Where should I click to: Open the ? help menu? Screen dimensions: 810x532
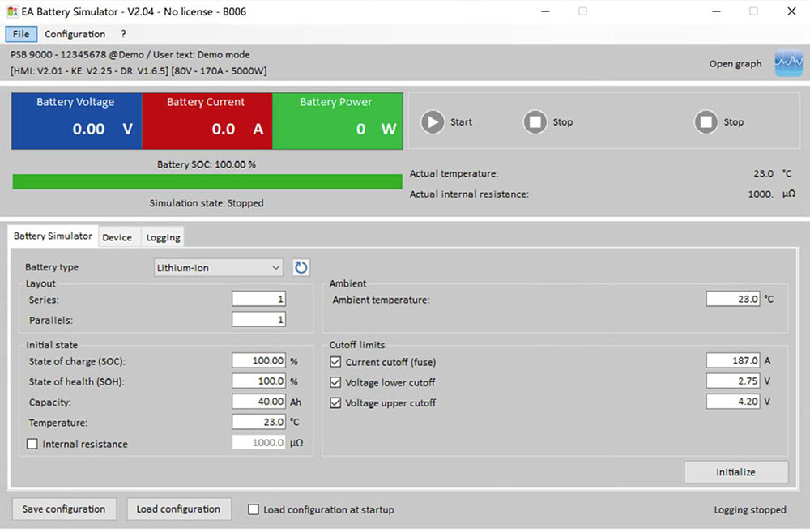[123, 34]
